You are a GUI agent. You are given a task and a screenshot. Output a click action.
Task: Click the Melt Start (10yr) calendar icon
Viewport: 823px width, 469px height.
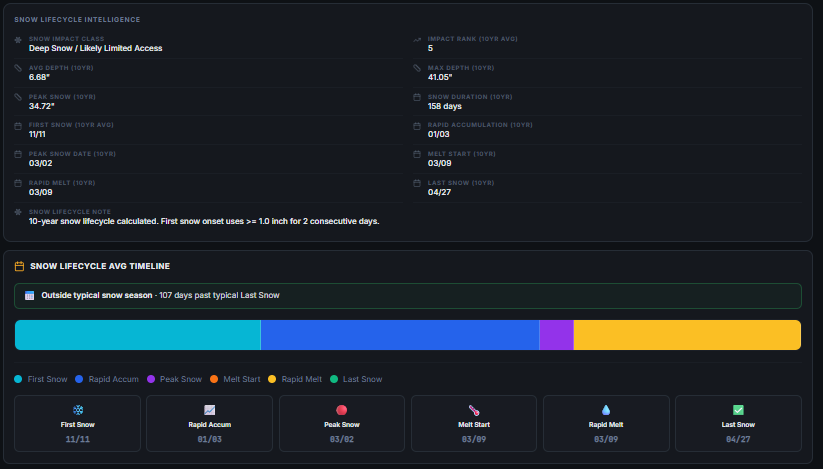[417, 154]
